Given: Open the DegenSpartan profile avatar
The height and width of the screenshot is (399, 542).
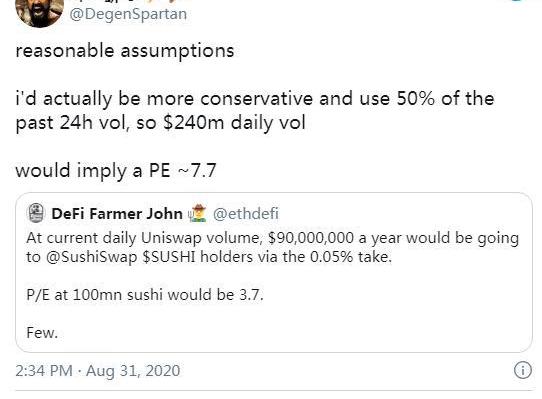Looking at the screenshot, I should coord(39,12).
